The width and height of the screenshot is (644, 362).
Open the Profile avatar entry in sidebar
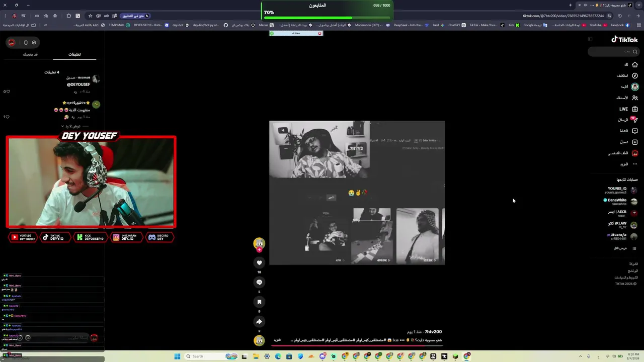(635, 153)
